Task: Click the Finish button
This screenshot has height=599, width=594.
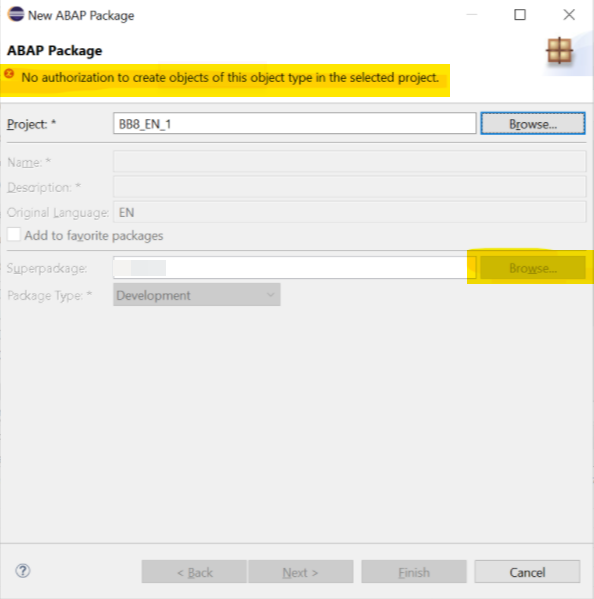Action: (414, 572)
